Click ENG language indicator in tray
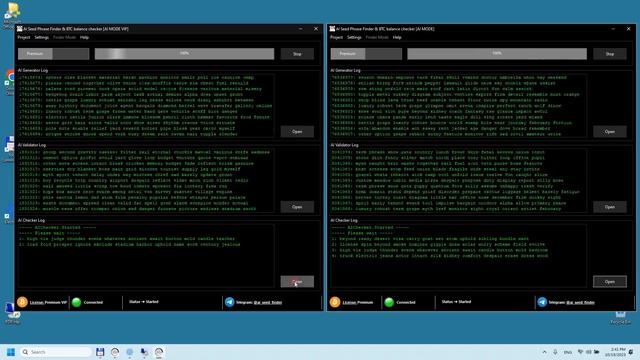640x360 pixels. (x=568, y=352)
